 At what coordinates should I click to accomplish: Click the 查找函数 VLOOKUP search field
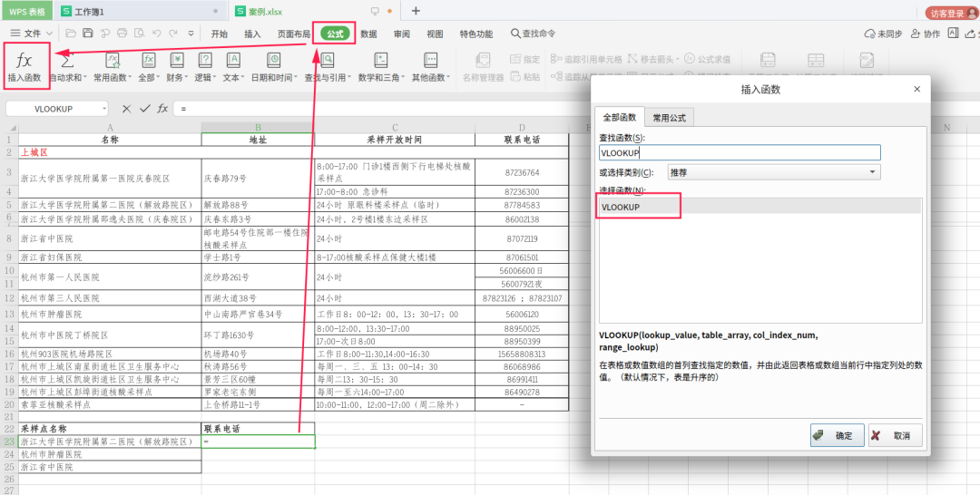(740, 152)
